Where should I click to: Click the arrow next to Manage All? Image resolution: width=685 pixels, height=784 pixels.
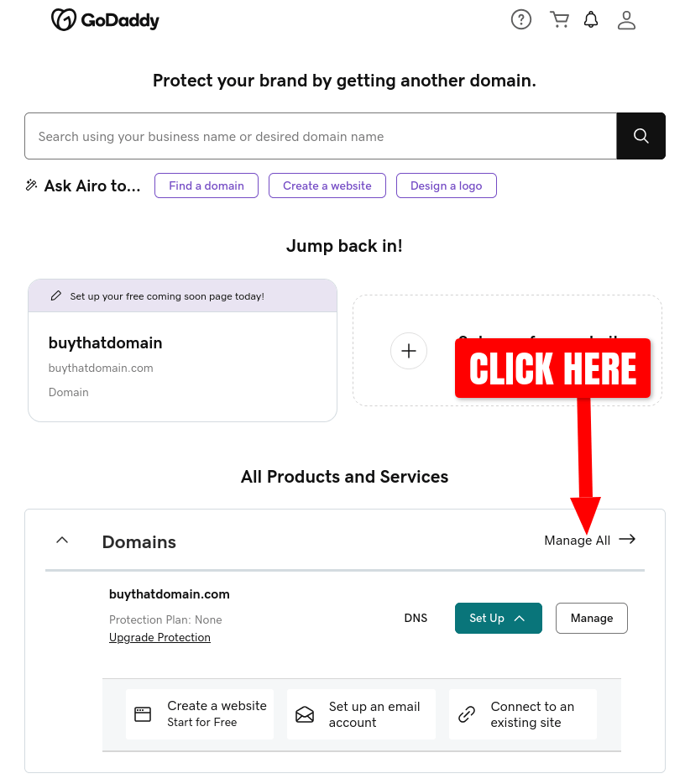627,540
